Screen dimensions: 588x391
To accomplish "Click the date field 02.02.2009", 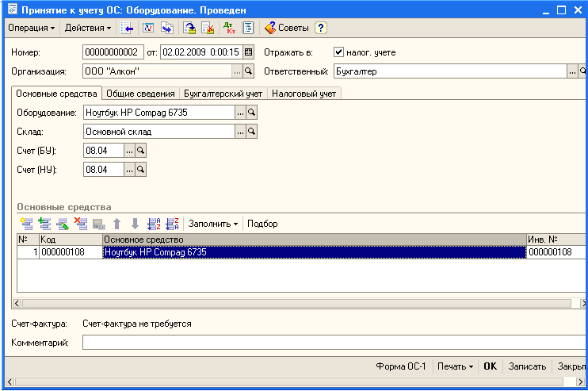I will 202,52.
